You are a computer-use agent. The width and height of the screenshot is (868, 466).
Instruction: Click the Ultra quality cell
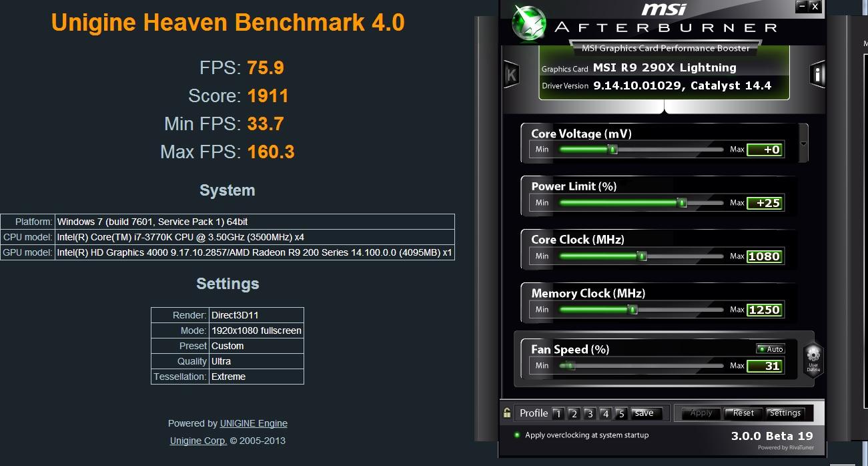tap(257, 361)
